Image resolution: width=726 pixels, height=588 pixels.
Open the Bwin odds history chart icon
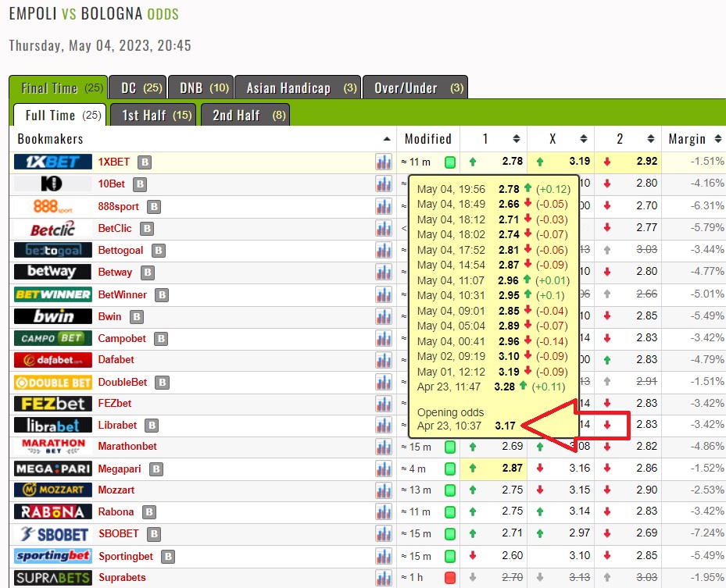click(x=384, y=316)
